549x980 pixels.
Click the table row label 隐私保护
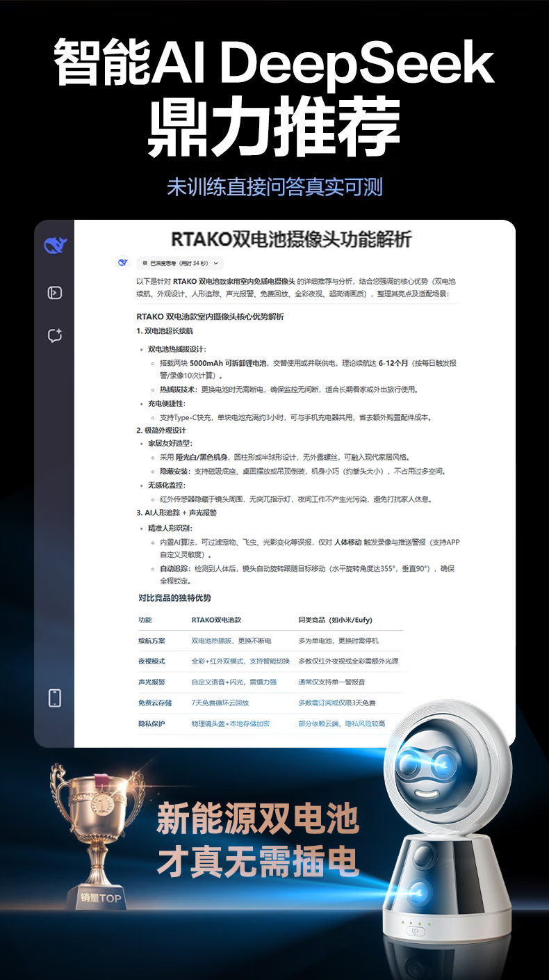point(151,724)
